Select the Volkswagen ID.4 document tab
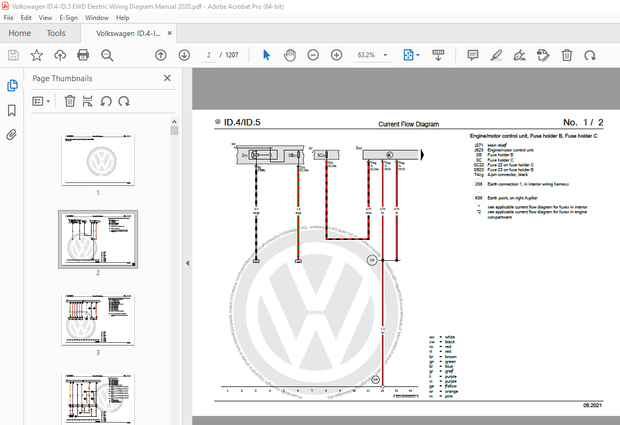Screen dimensions: 620x425 pyautogui.click(x=128, y=34)
